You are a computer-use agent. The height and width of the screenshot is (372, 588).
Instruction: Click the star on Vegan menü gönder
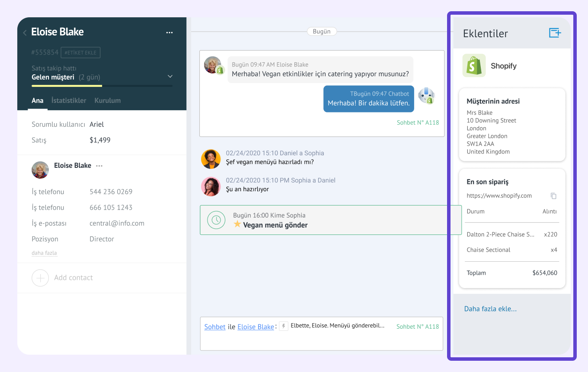237,224
